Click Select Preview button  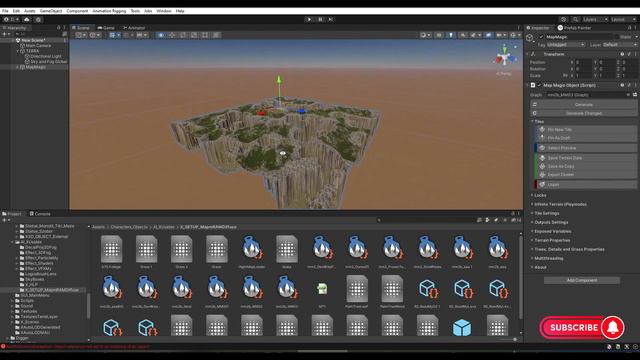pyautogui.click(x=586, y=148)
